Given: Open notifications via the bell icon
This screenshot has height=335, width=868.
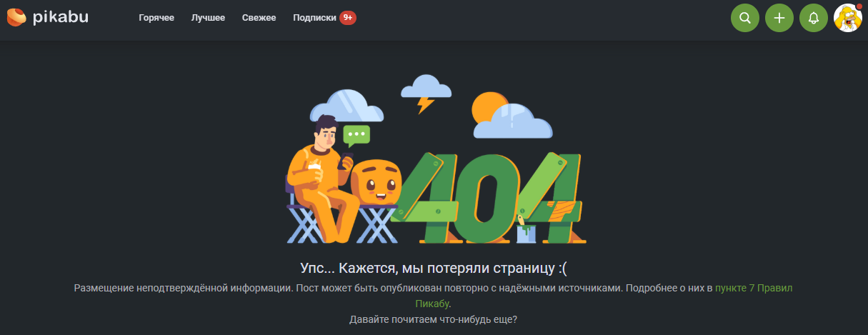Looking at the screenshot, I should pyautogui.click(x=814, y=18).
